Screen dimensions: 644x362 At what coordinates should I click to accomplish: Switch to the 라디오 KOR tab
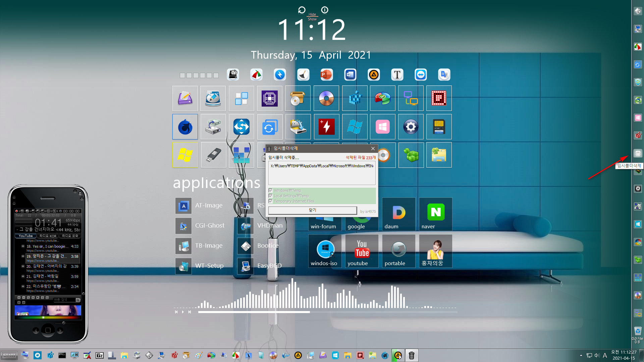(48, 236)
